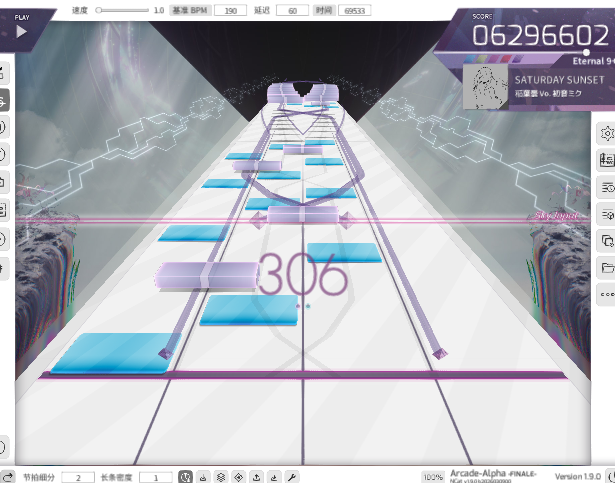Click the three-dots more options icon
Image resolution: width=615 pixels, height=483 pixels.
(x=606, y=295)
